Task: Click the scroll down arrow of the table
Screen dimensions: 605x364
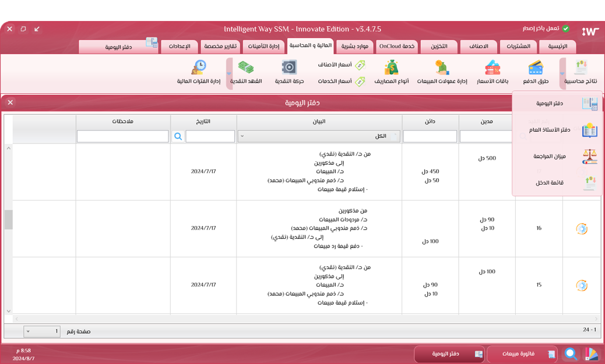Action: tap(9, 311)
